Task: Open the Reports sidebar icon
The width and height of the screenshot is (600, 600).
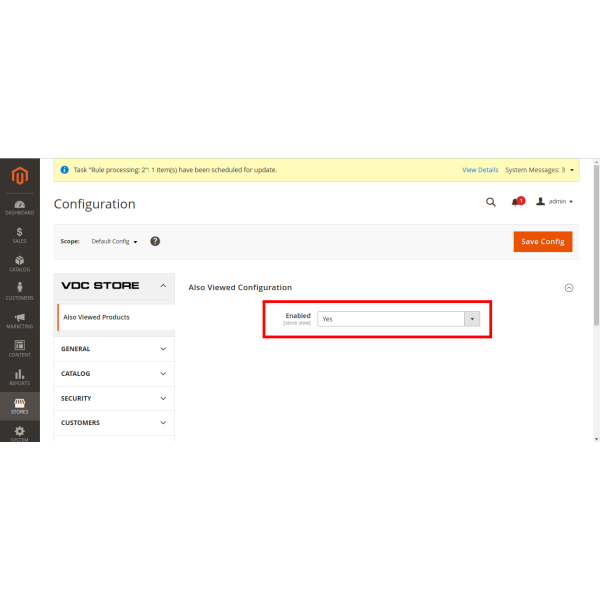Action: coord(19,377)
